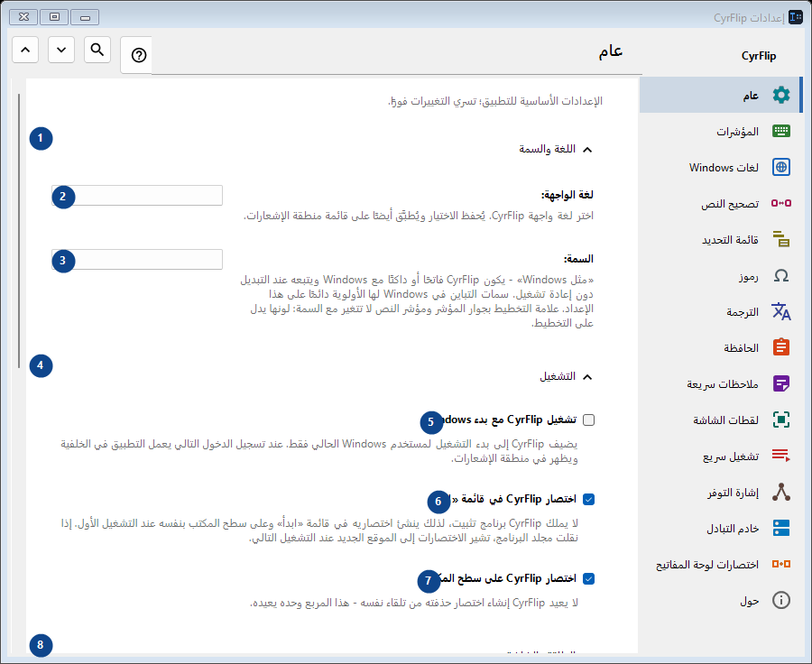This screenshot has height=664, width=812.
Task: Switch to the خادم التبادل section
Action: click(x=720, y=528)
